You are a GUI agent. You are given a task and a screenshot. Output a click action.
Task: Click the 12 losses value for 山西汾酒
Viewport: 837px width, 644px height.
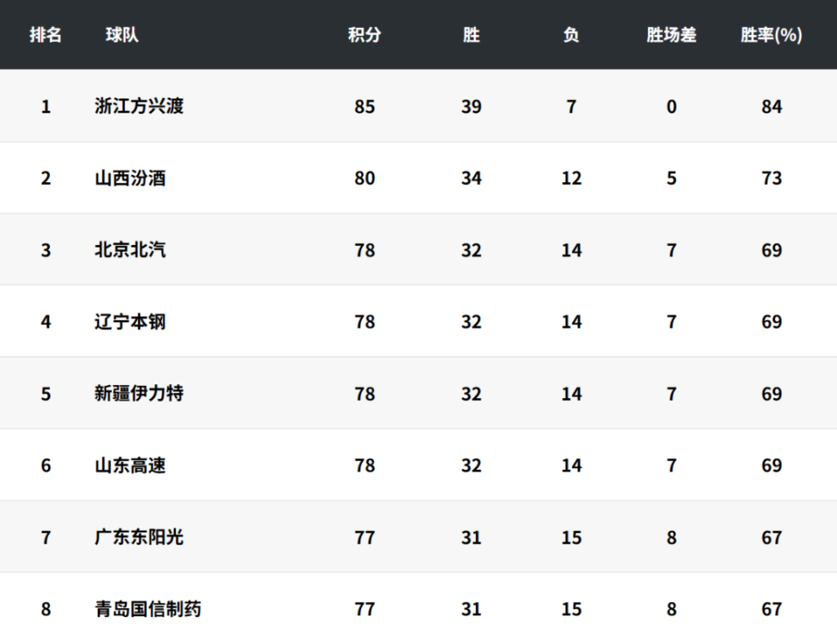point(571,178)
